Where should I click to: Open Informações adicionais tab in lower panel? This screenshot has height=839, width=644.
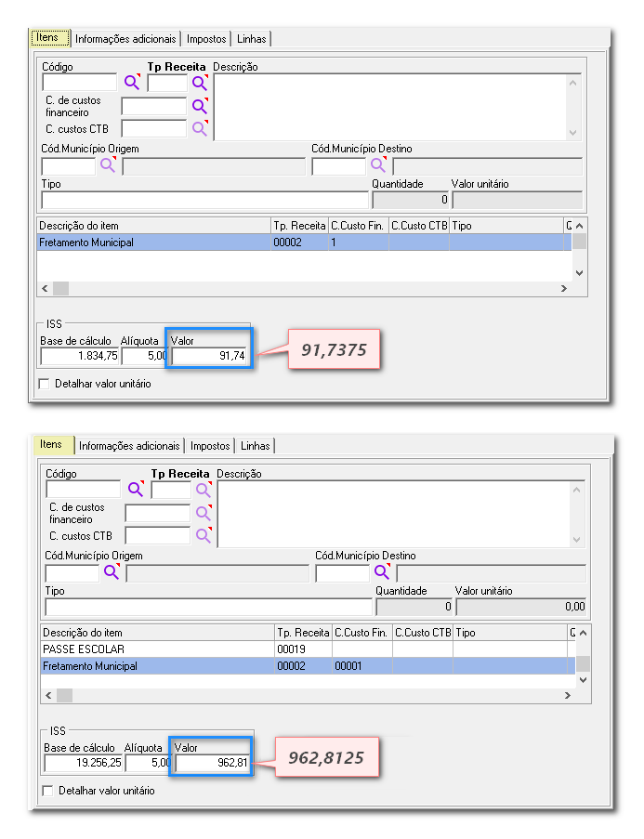pyautogui.click(x=129, y=446)
